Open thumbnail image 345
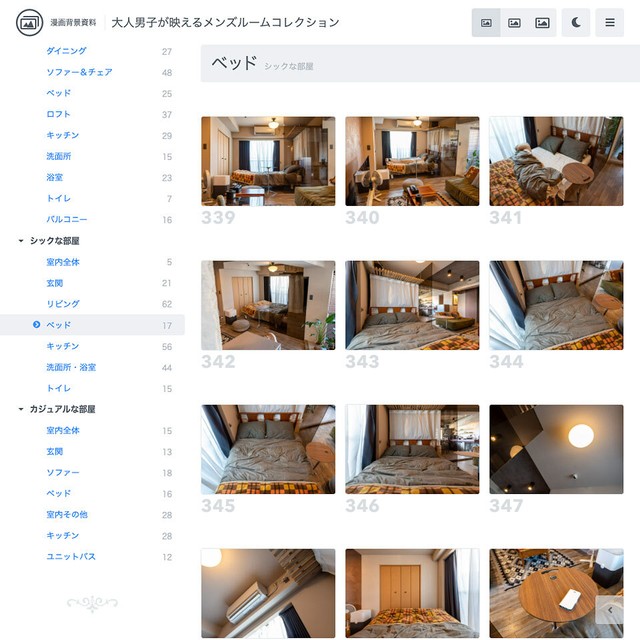The image size is (640, 640). 268,449
